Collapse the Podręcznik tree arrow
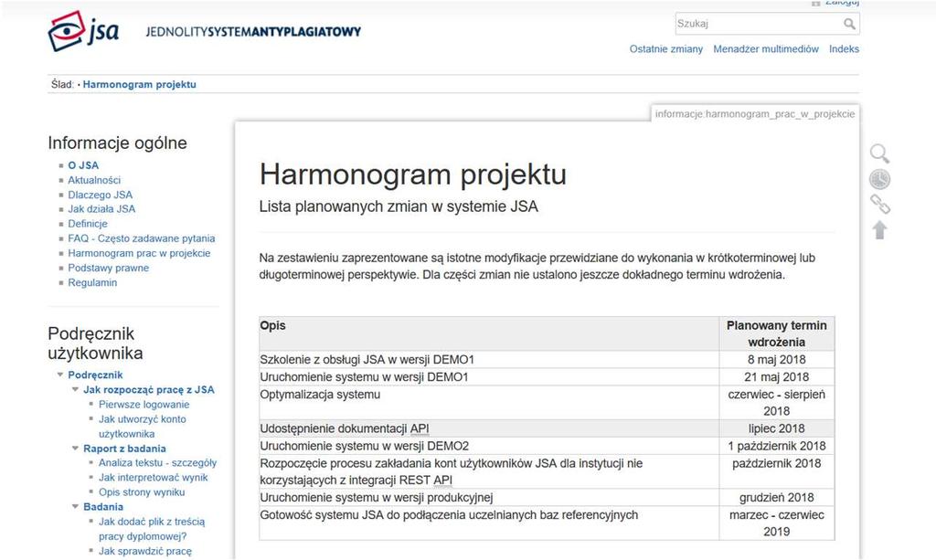Image resolution: width=936 pixels, height=560 pixels. (59, 375)
